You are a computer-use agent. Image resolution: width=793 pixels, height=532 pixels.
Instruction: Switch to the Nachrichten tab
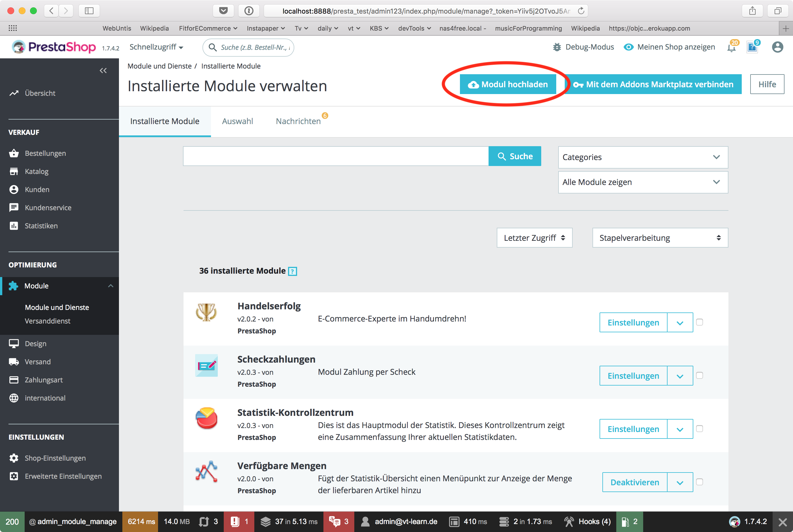tap(298, 121)
